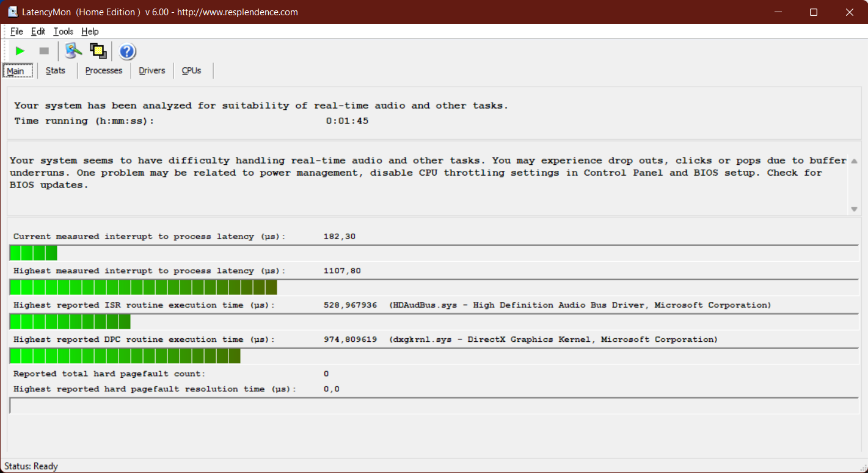Image resolution: width=868 pixels, height=473 pixels.
Task: Close the LatencyMon window
Action: point(850,12)
